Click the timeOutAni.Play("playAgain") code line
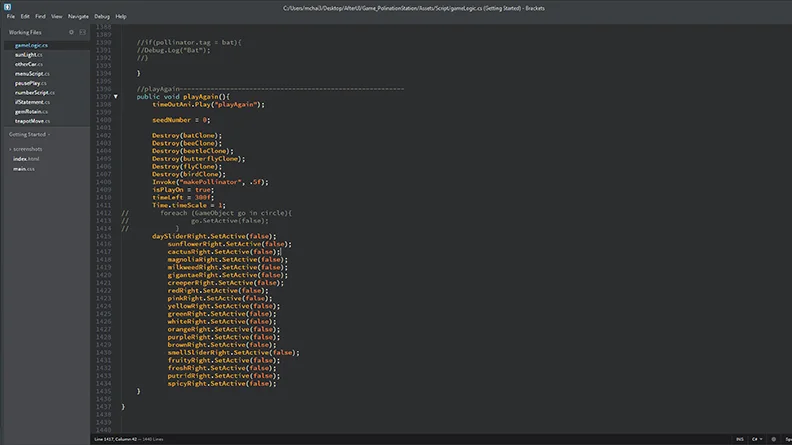Screen dimensions: 792x445 tap(209, 105)
